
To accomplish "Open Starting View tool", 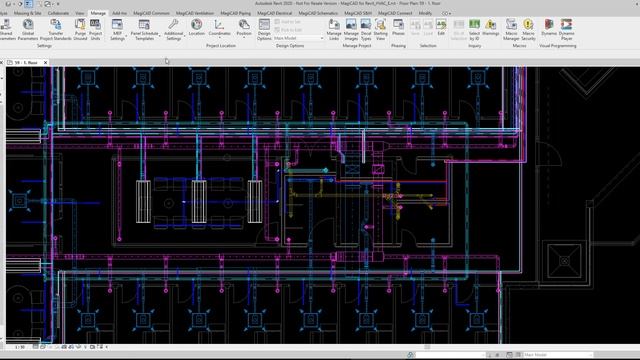I will click(380, 29).
